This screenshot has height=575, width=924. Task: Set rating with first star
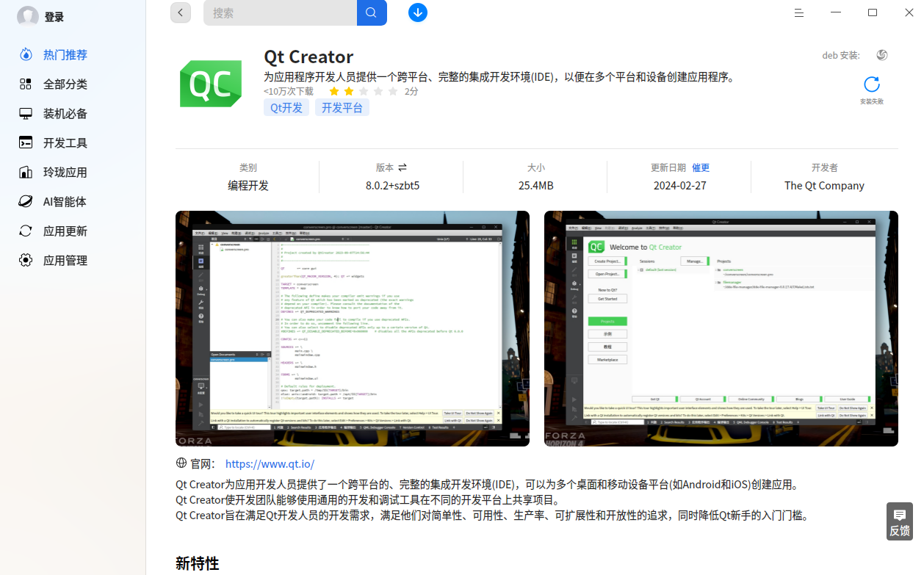[334, 92]
